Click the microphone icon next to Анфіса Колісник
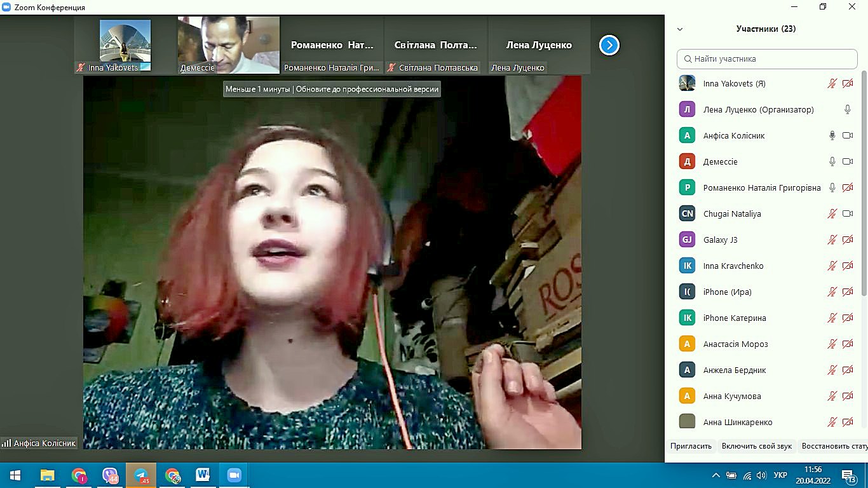 coord(832,135)
